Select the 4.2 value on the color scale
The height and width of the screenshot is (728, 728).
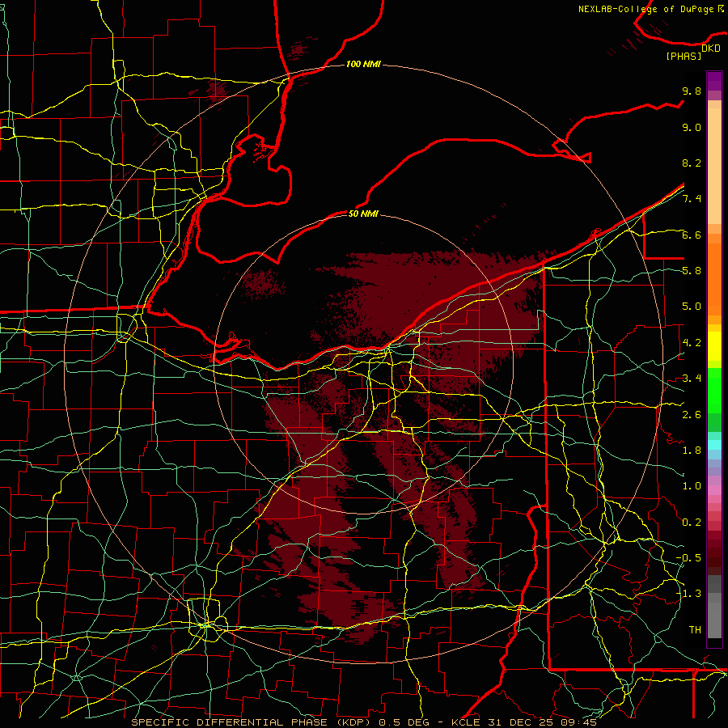click(x=692, y=343)
